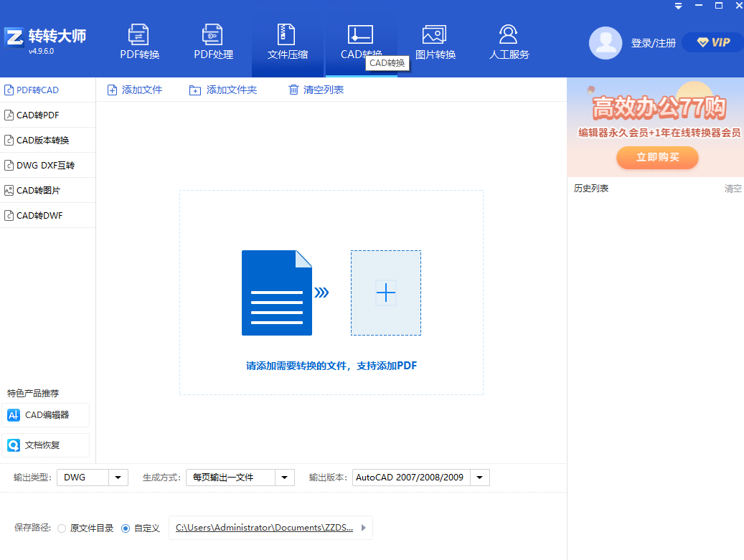The width and height of the screenshot is (744, 560).
Task: Open the save path arrow expander
Action: (x=364, y=528)
